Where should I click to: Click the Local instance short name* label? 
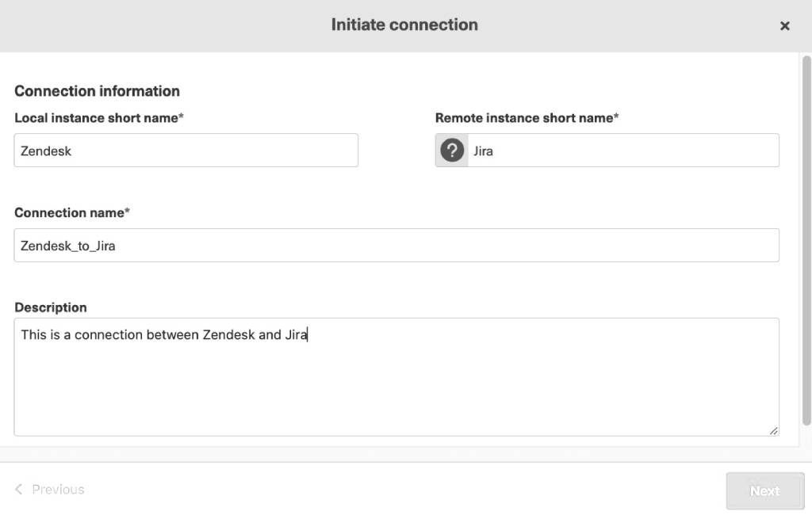coord(99,118)
